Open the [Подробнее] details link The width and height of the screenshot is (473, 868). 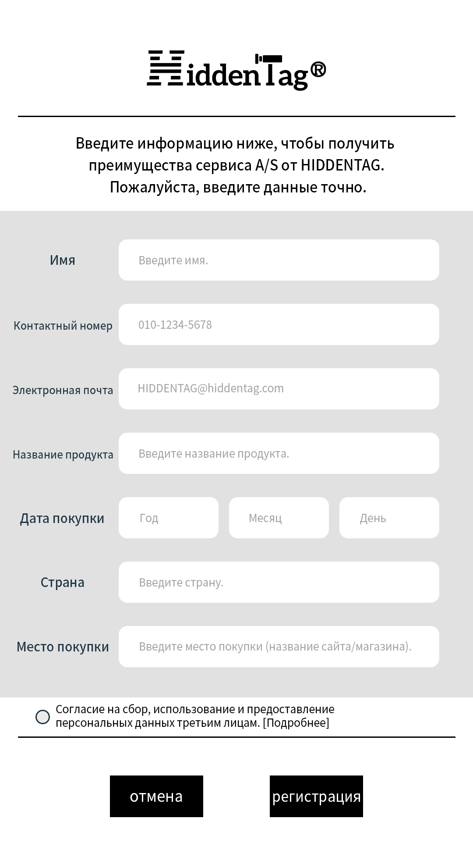click(296, 723)
